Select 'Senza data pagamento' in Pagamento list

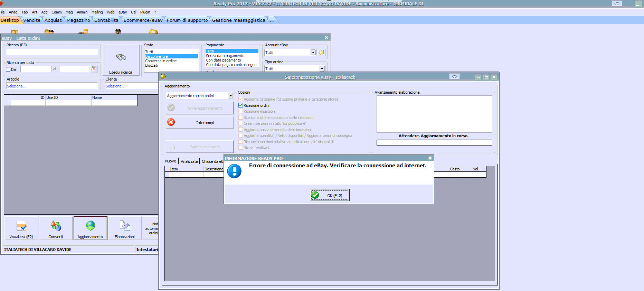[225, 56]
